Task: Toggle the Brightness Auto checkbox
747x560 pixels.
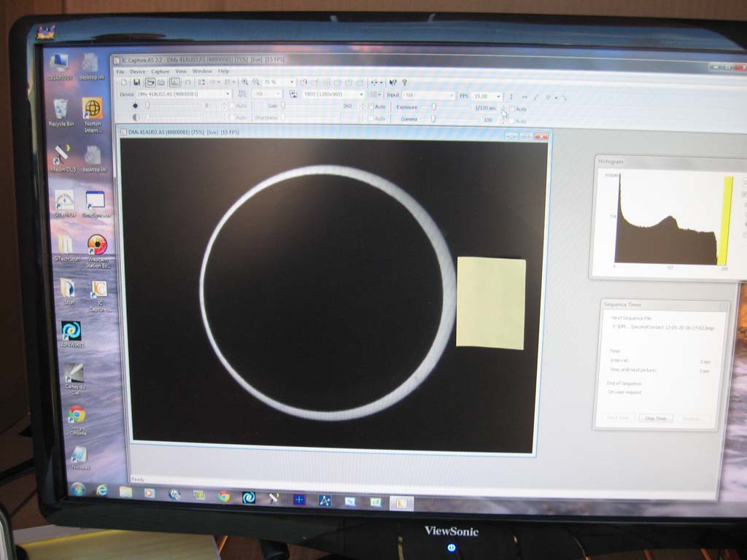Action: pyautogui.click(x=233, y=106)
